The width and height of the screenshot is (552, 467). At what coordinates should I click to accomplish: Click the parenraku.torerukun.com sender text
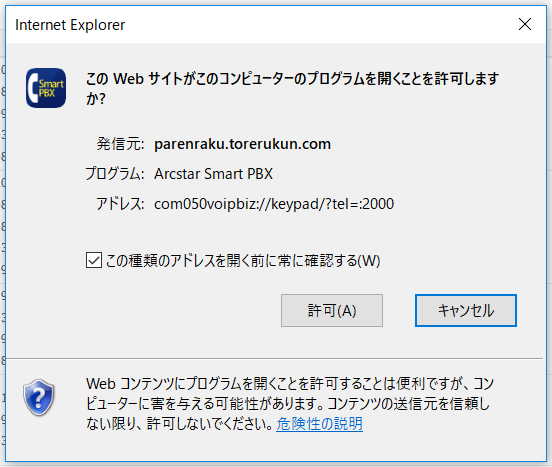tap(242, 144)
